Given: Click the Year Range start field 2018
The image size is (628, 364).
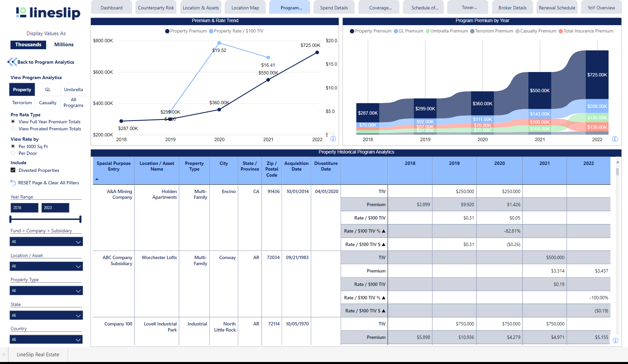Looking at the screenshot, I should tap(24, 208).
